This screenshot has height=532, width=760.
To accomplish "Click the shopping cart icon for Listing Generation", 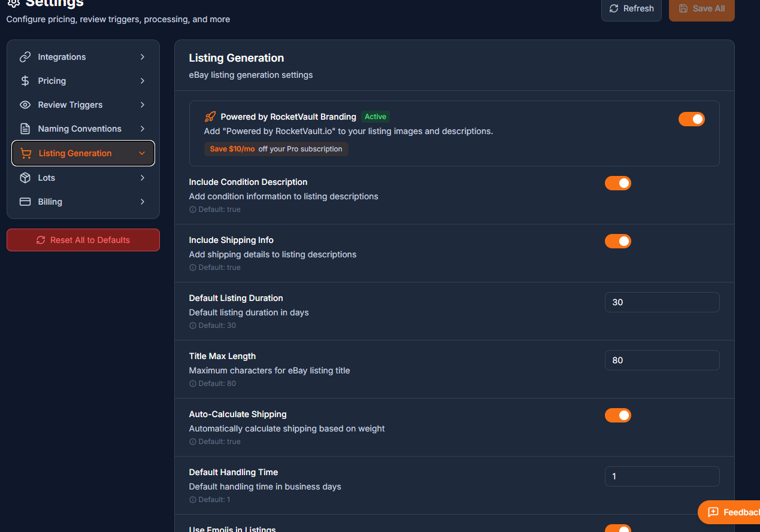I will tap(25, 153).
